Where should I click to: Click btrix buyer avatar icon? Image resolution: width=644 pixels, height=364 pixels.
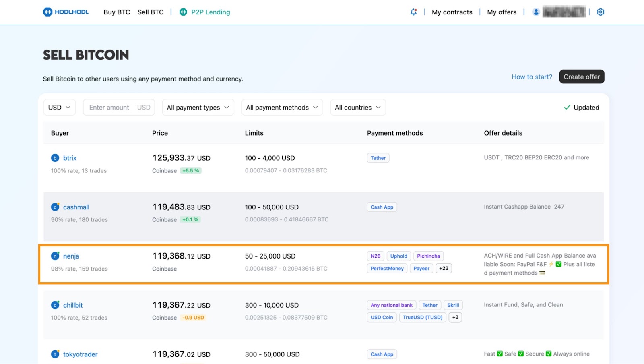[x=55, y=158]
